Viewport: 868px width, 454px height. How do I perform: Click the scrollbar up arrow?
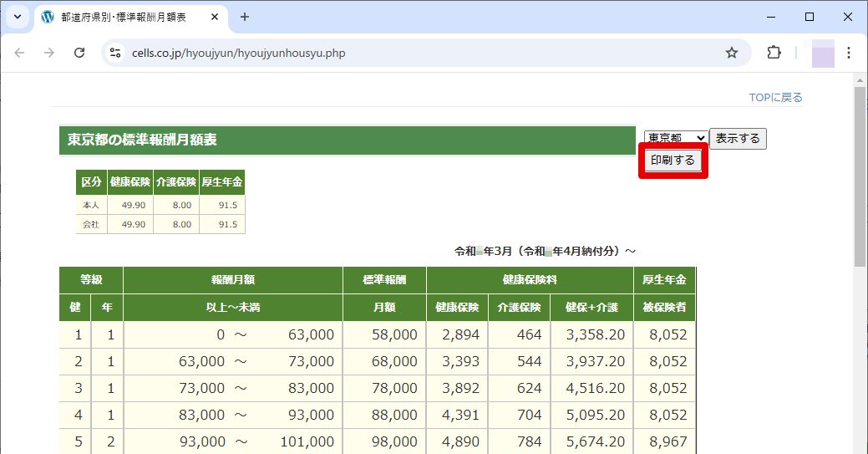[x=860, y=79]
